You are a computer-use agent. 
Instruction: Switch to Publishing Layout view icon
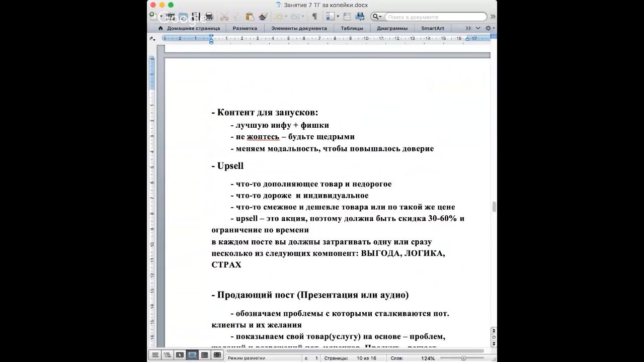tap(180, 355)
